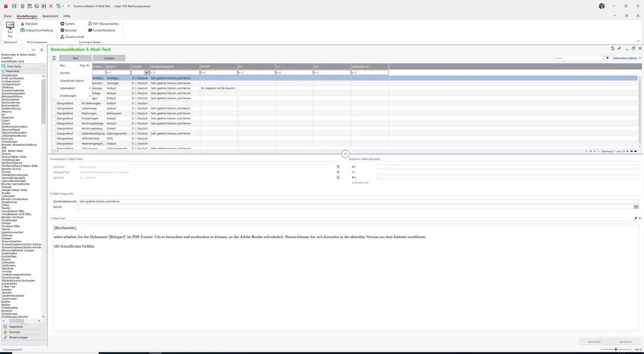Open Anlagenbuchhaltung from the ribbon

point(36,30)
